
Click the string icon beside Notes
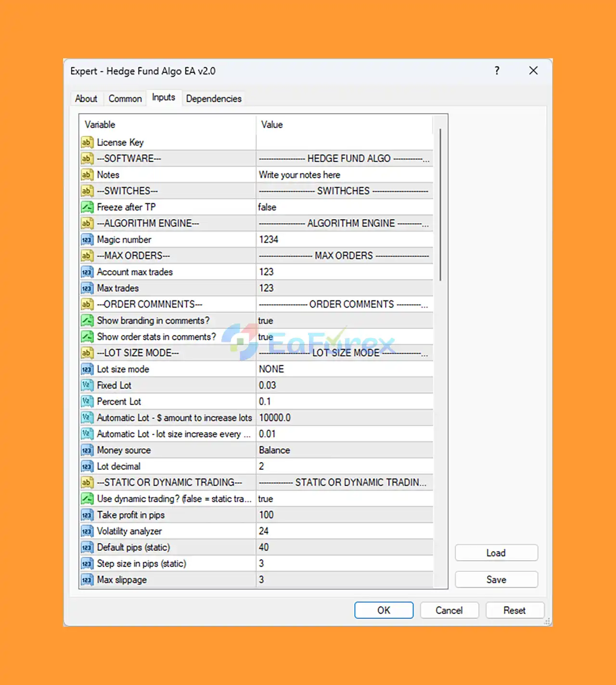87,175
